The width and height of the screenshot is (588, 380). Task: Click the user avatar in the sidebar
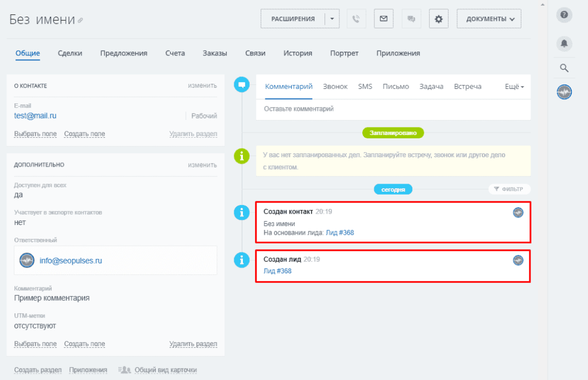564,92
